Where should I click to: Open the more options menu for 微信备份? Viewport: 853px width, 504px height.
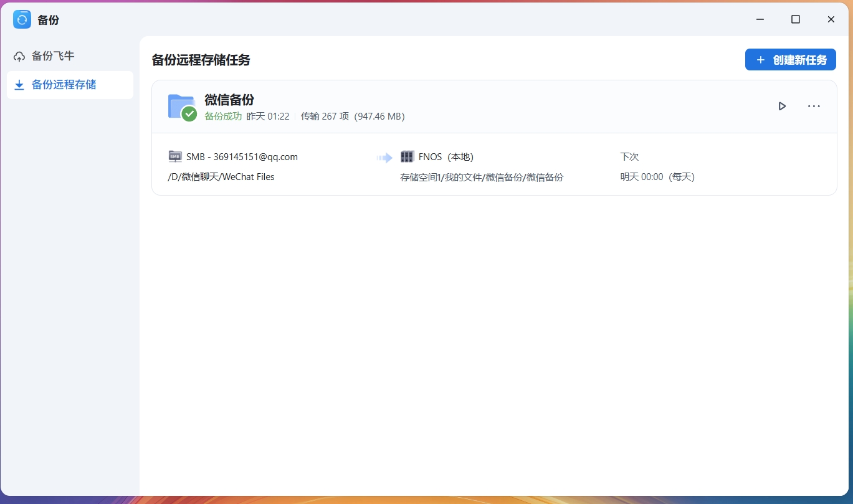(x=814, y=106)
